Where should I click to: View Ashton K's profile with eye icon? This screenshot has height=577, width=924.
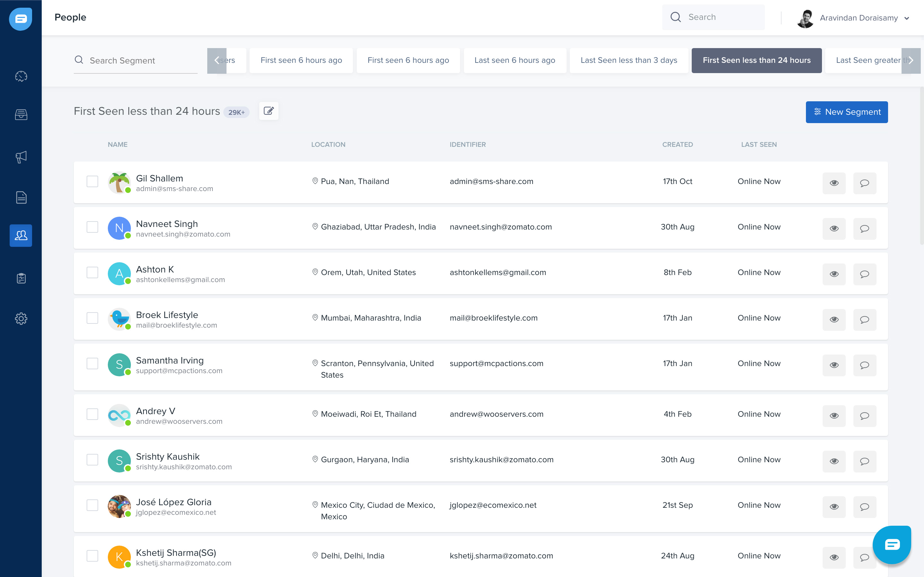(834, 274)
